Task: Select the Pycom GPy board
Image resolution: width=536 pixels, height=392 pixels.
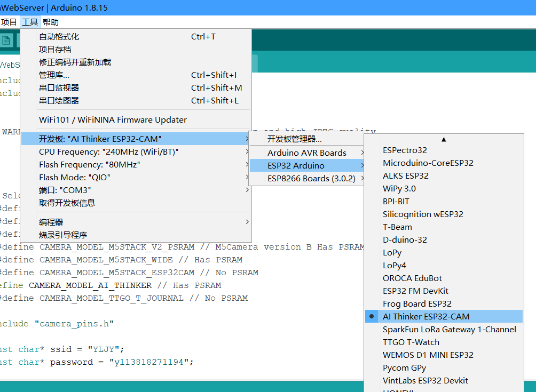Action: [x=444, y=368]
